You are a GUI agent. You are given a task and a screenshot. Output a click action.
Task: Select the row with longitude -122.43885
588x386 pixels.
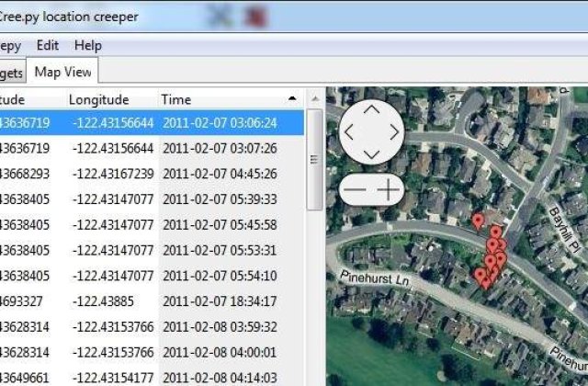(103, 301)
